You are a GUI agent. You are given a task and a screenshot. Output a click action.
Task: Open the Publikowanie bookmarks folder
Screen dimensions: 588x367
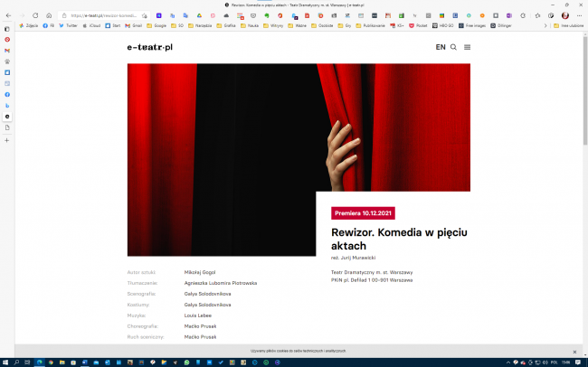pyautogui.click(x=372, y=26)
